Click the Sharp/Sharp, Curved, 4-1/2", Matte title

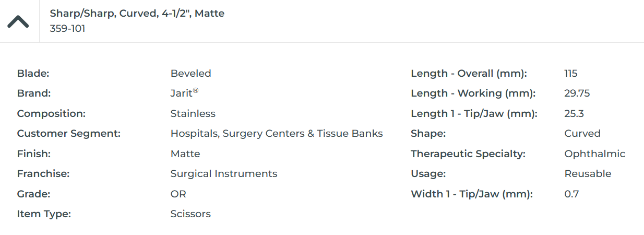click(x=137, y=14)
